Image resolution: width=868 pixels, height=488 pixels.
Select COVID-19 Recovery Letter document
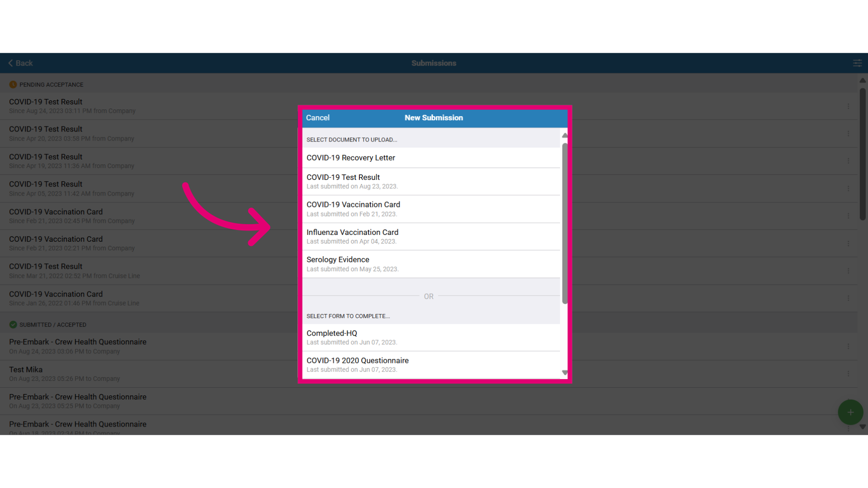click(x=431, y=158)
